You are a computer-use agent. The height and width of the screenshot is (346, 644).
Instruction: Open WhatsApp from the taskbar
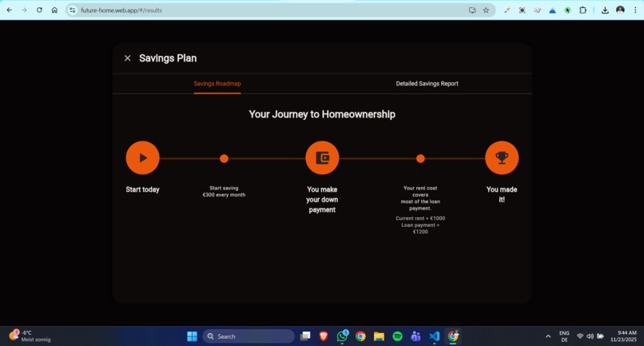342,336
